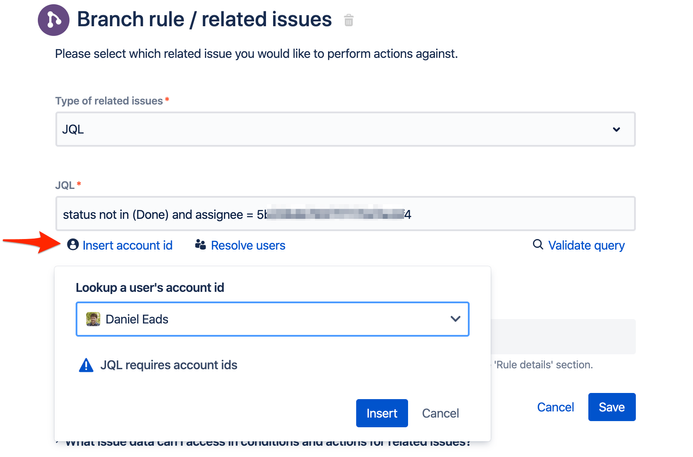Open the Resolve users link
Screen dimensions: 693x457
tap(248, 245)
